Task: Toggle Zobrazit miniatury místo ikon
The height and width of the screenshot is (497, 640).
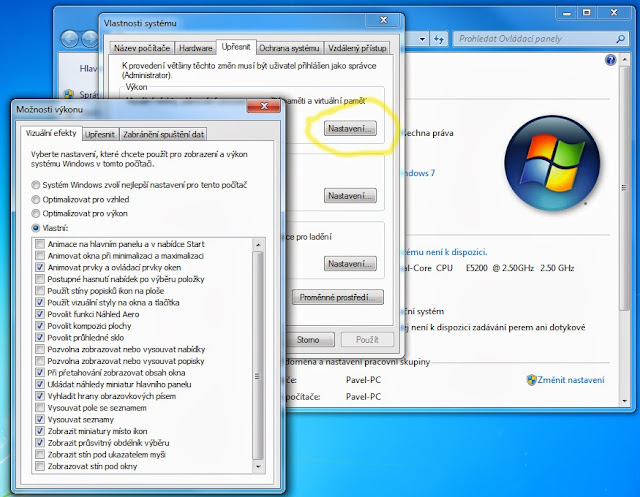Action: coord(40,431)
